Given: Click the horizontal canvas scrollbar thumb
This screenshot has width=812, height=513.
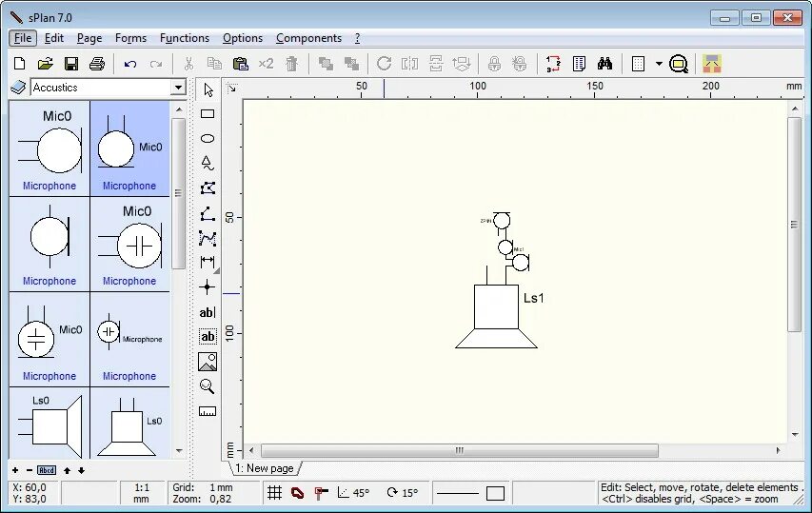Looking at the screenshot, I should (x=460, y=450).
